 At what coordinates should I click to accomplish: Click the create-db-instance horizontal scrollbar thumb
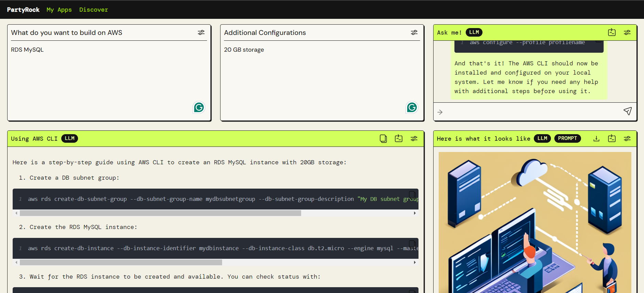(x=121, y=263)
